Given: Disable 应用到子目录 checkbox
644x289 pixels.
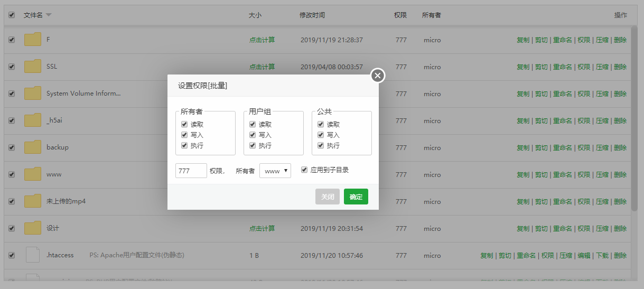Looking at the screenshot, I should pos(304,170).
